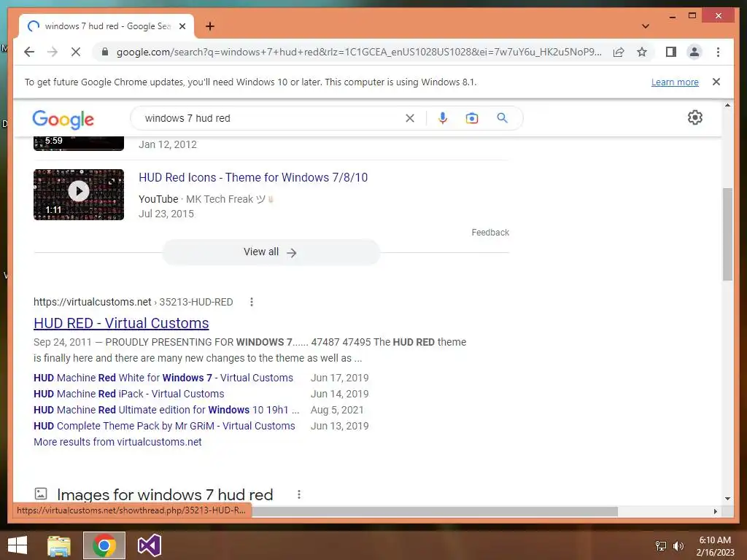Start voice search with microphone icon
Screen dimensions: 747x560
443,118
